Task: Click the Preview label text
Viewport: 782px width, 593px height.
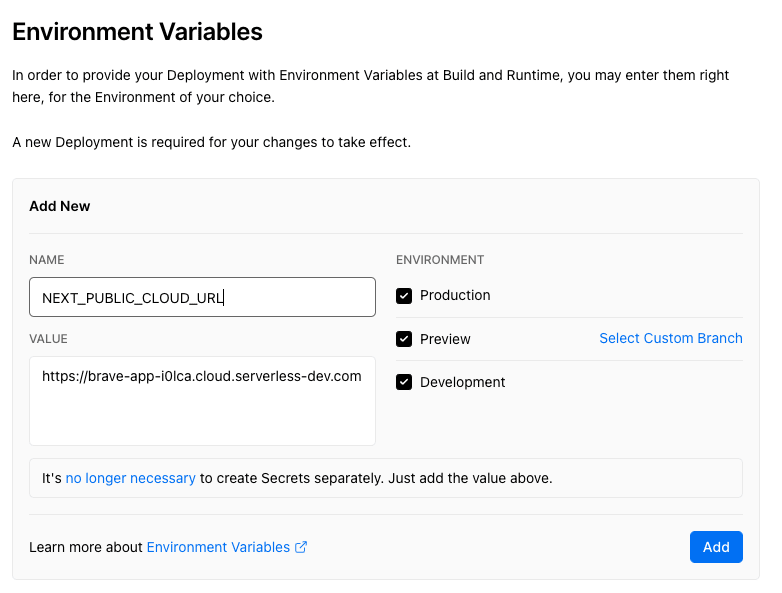Action: 445,339
